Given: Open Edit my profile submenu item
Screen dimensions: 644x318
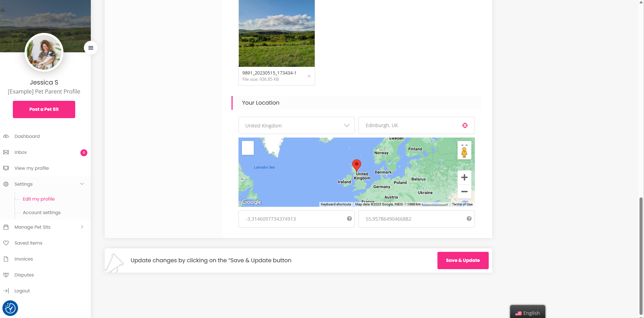Looking at the screenshot, I should coord(39,199).
